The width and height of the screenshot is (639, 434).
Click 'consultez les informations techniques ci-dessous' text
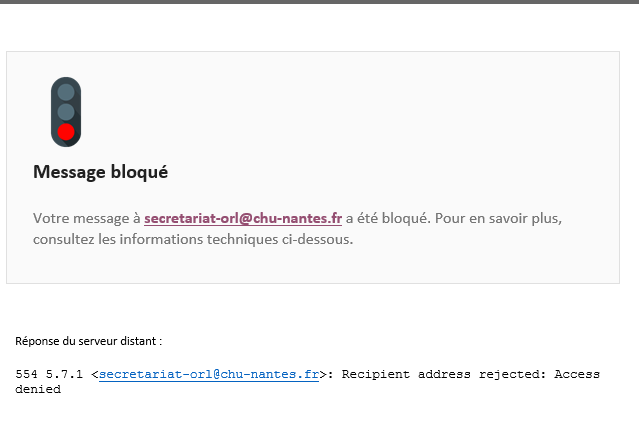pos(193,239)
